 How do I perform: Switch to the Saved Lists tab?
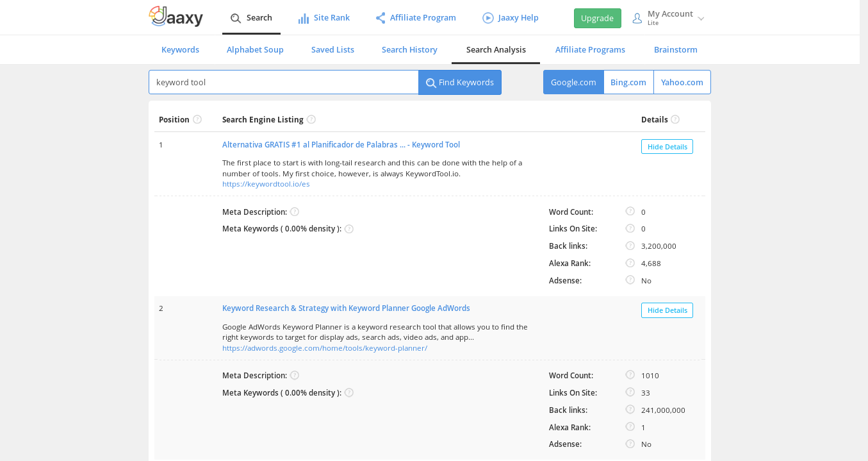[x=332, y=49]
